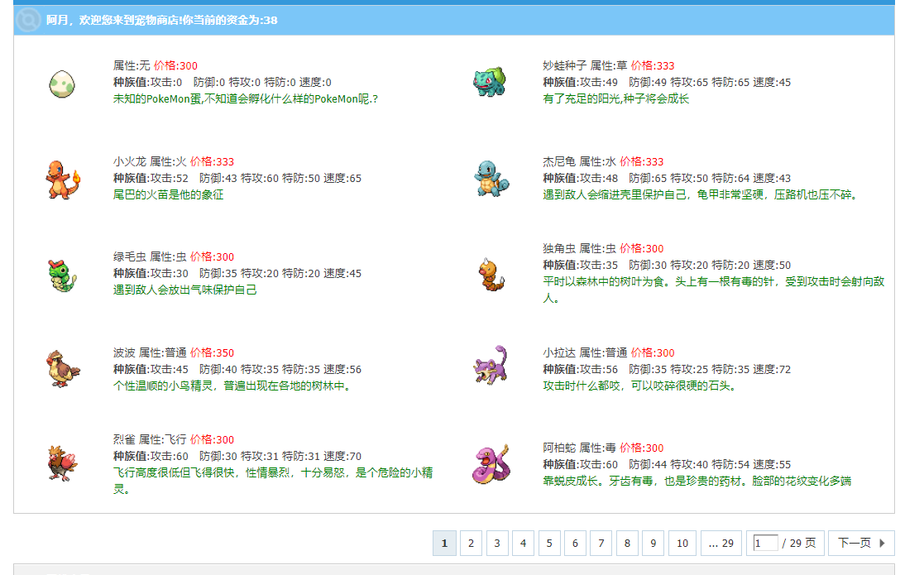Click the egg's unknown PokeMon description text
The width and height of the screenshot is (924, 575).
point(246,98)
